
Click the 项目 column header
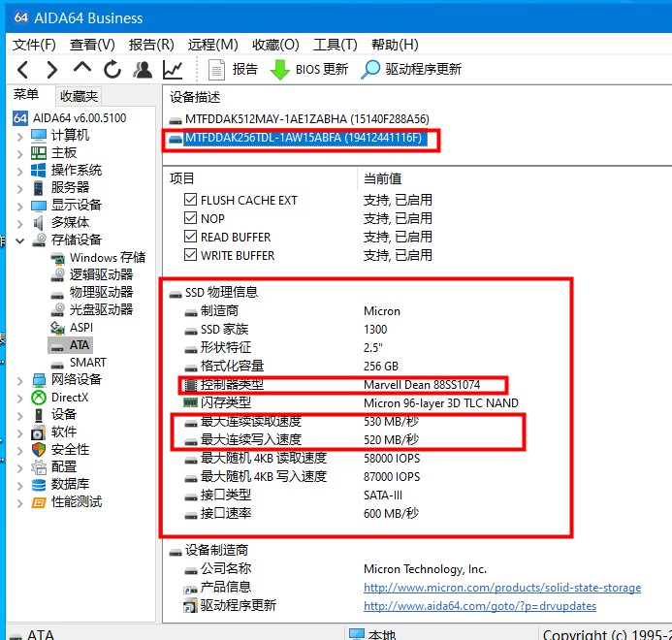pyautogui.click(x=182, y=178)
